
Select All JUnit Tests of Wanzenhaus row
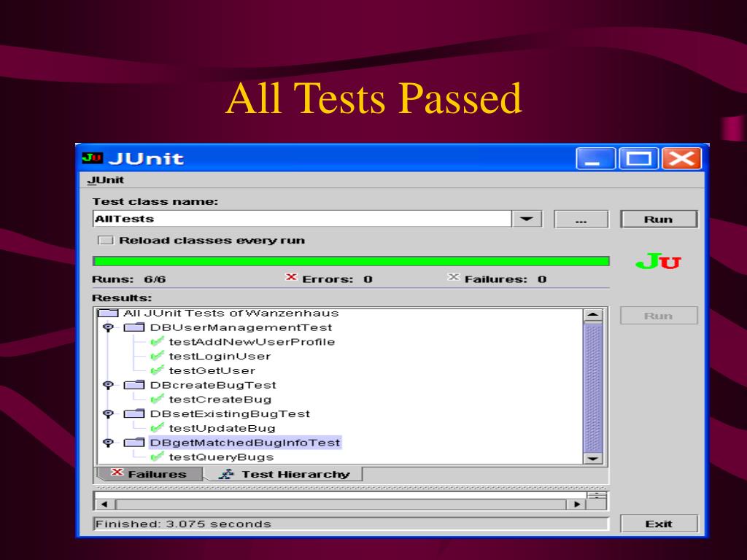click(231, 313)
